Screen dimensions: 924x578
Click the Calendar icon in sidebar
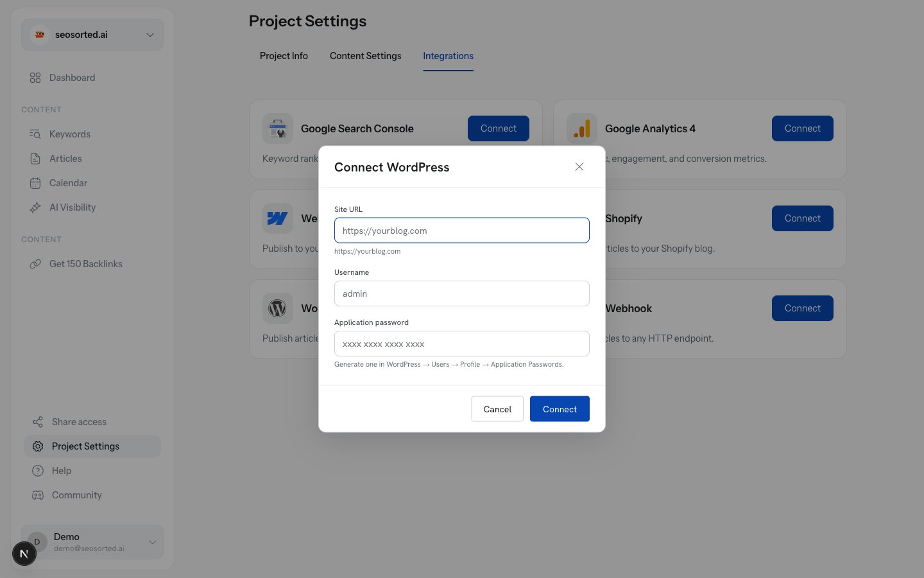pos(35,183)
